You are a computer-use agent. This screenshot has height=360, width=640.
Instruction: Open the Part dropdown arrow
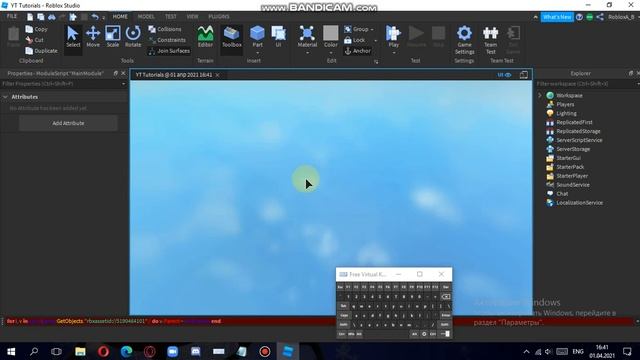(258, 53)
